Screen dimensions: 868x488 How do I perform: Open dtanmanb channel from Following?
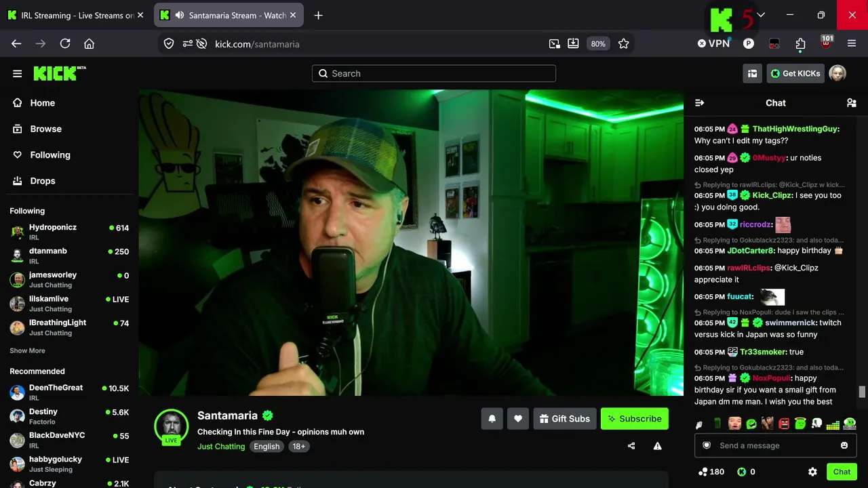(69, 256)
